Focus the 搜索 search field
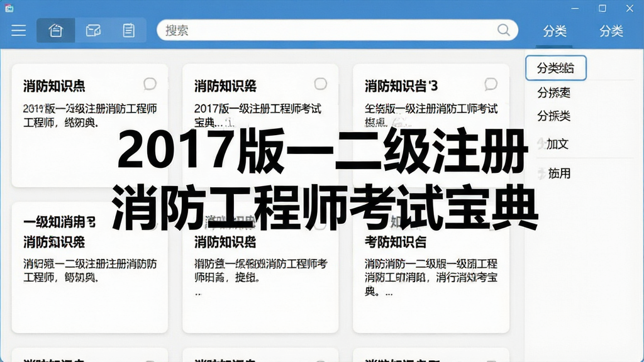The image size is (644, 362). (x=337, y=30)
